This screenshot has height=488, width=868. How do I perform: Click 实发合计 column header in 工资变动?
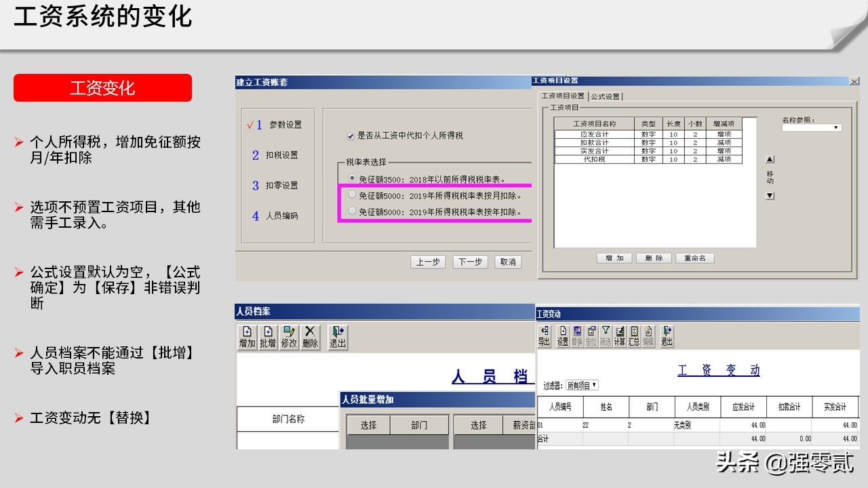click(x=835, y=407)
